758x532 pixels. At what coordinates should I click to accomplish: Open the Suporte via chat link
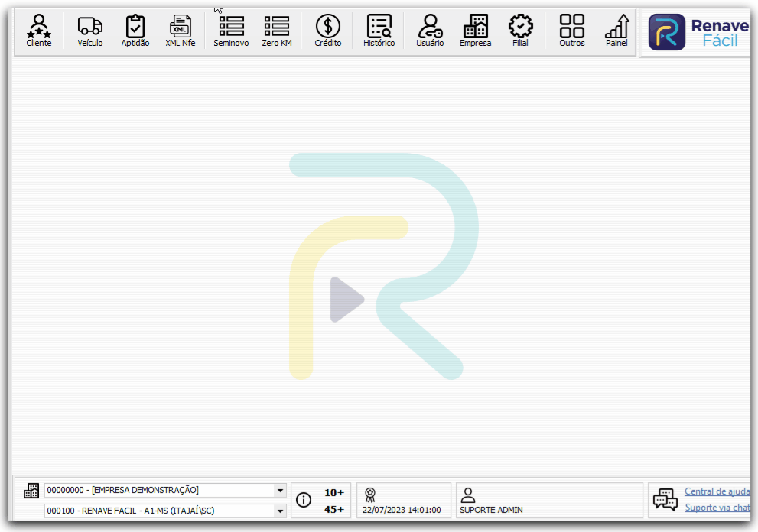[x=718, y=508]
